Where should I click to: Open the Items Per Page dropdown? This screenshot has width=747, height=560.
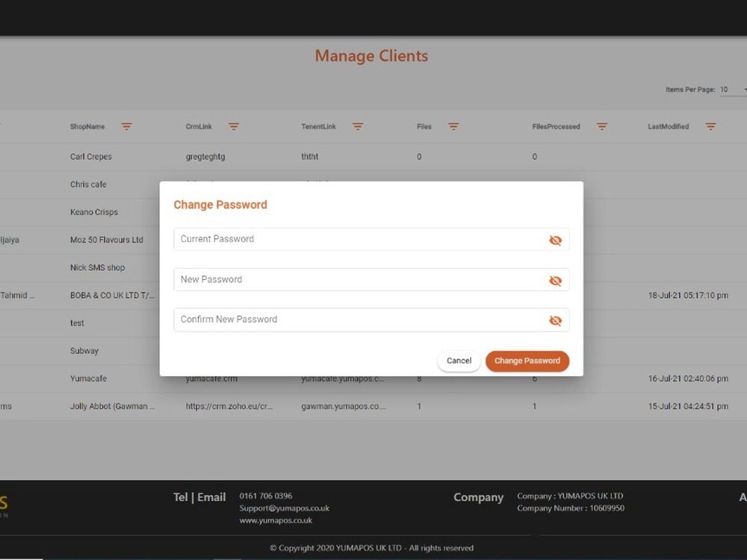click(x=734, y=90)
